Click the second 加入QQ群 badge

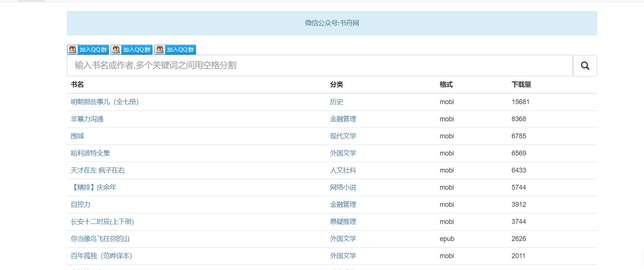pos(131,50)
